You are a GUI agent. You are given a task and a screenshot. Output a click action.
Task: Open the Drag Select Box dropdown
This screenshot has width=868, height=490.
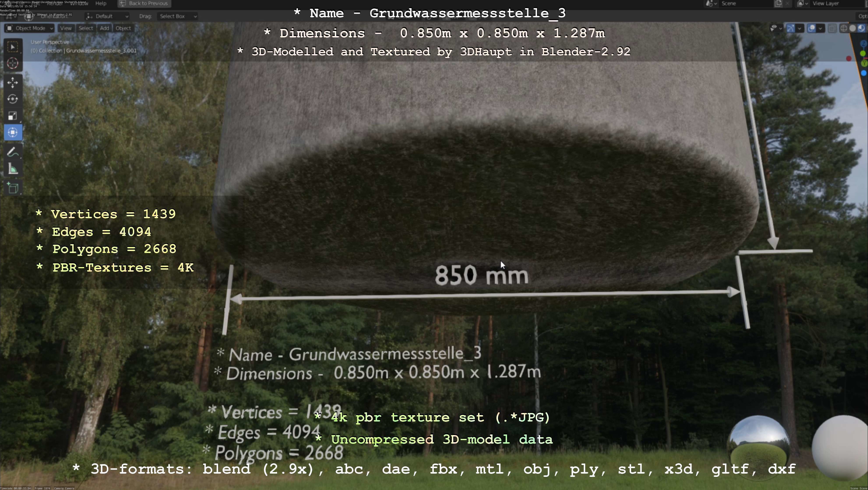coord(177,16)
